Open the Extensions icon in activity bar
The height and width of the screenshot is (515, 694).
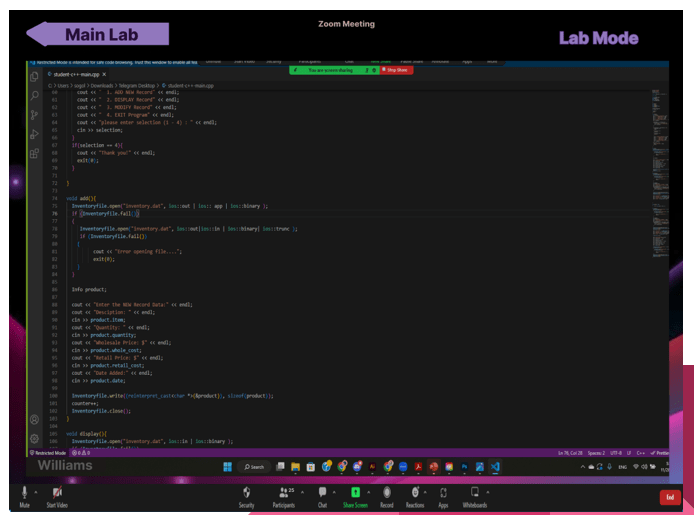pos(35,153)
